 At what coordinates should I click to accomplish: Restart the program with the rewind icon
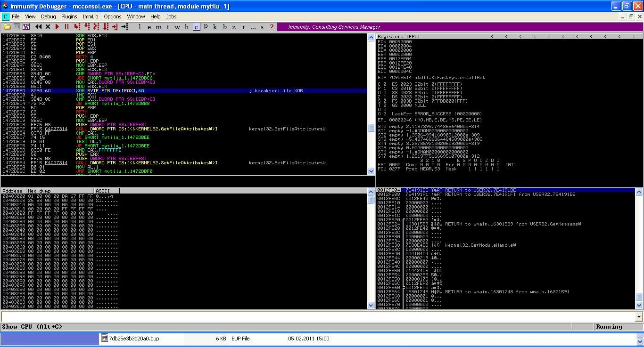pos(38,27)
